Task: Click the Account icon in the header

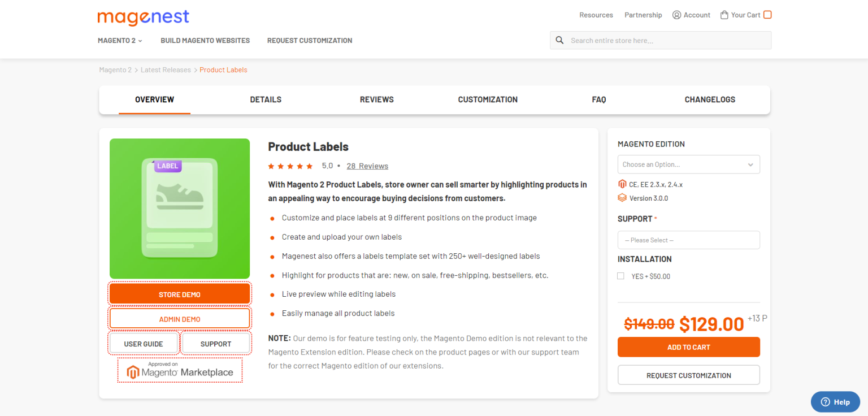Action: coord(676,15)
